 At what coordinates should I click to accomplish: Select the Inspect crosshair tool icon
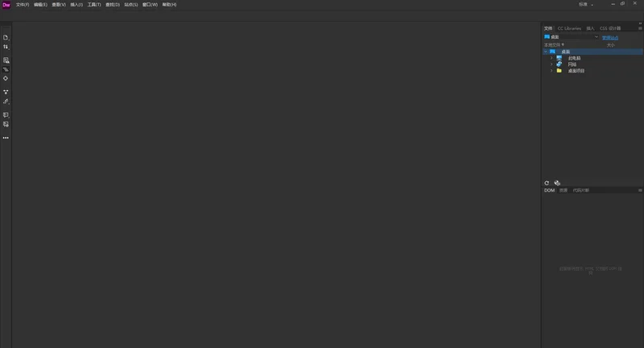(x=6, y=78)
